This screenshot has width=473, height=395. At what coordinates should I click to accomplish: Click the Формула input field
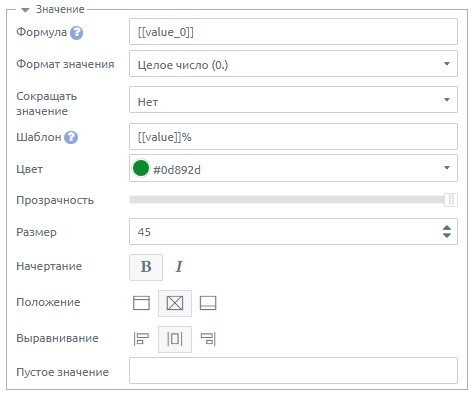tap(293, 32)
